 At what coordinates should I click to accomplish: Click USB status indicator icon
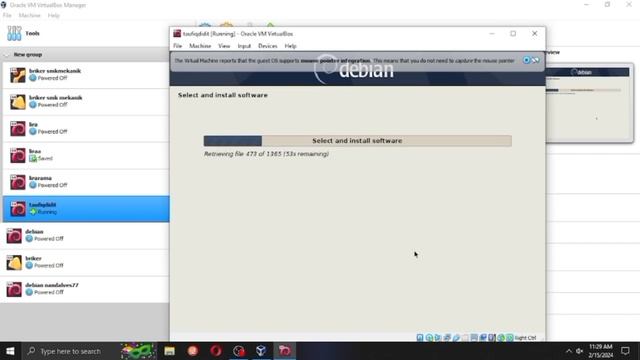coord(456,338)
